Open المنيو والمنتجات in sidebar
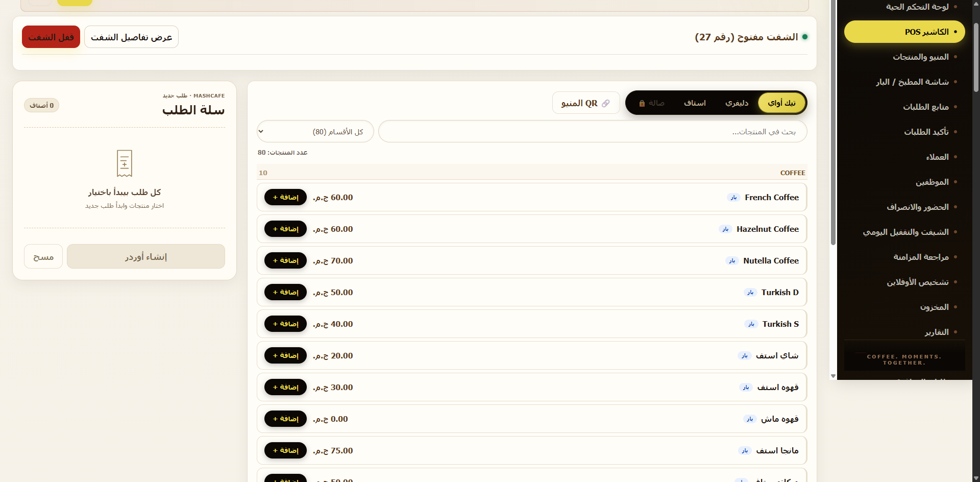Image resolution: width=980 pixels, height=482 pixels. click(904, 57)
